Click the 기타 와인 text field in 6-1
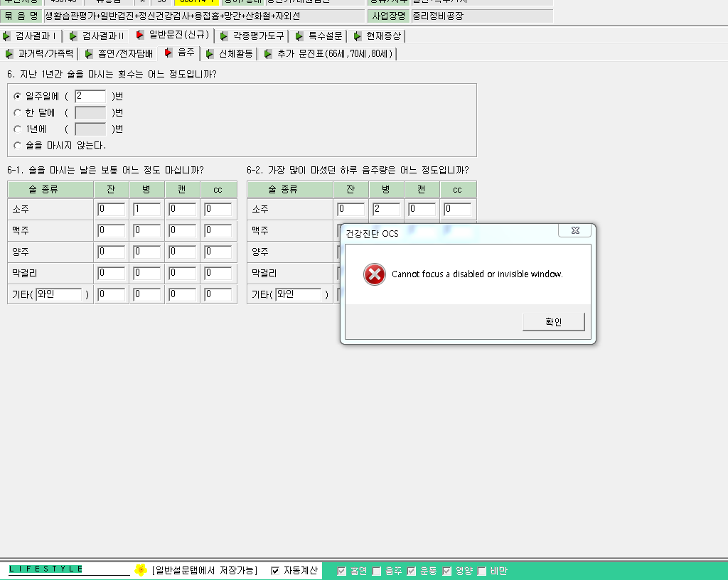728x580 pixels. pyautogui.click(x=59, y=295)
